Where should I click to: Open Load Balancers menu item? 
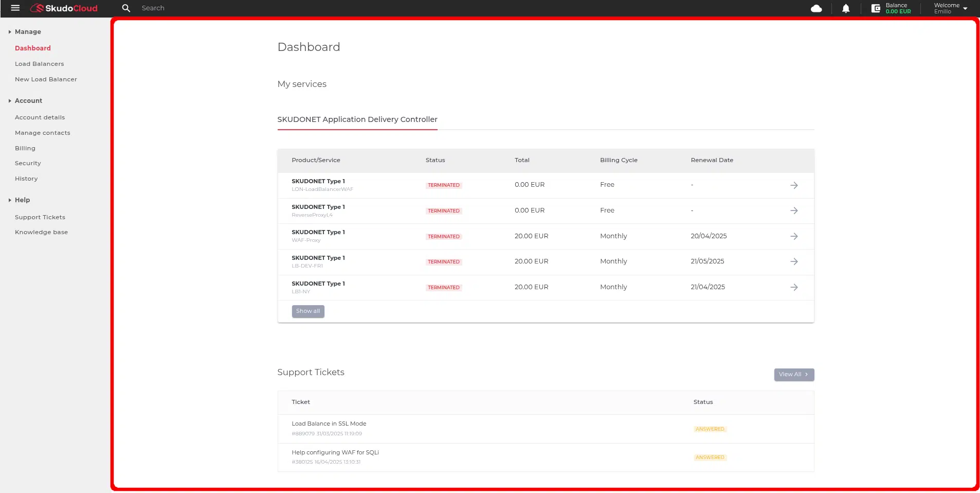pos(40,64)
